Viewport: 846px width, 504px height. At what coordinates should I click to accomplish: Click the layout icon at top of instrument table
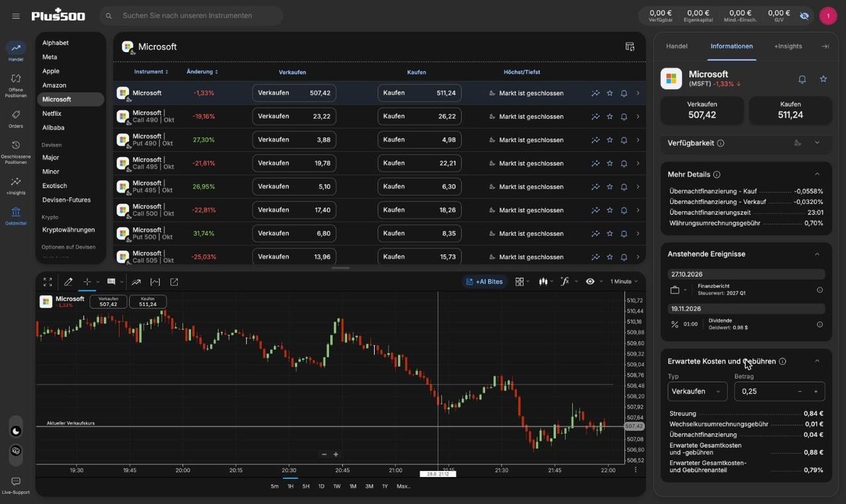630,47
